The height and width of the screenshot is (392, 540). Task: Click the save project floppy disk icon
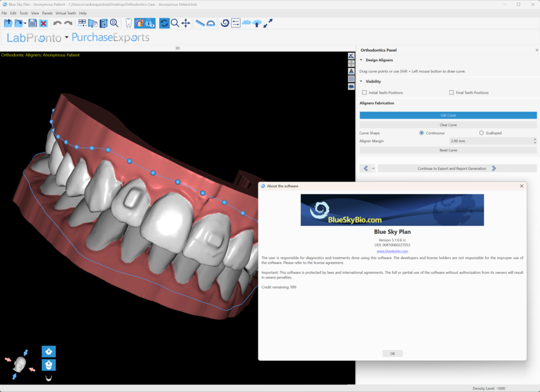(x=33, y=23)
